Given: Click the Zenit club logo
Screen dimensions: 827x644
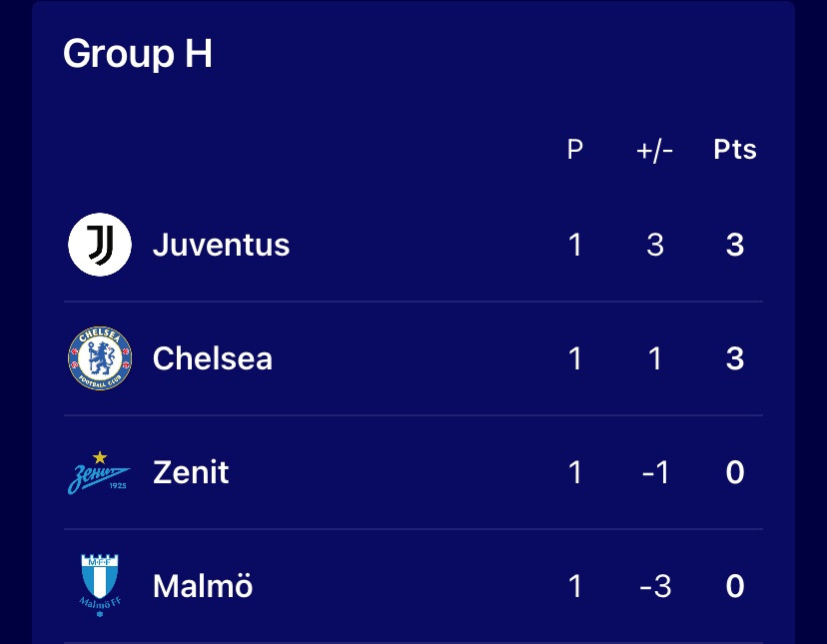Looking at the screenshot, I should tap(99, 472).
